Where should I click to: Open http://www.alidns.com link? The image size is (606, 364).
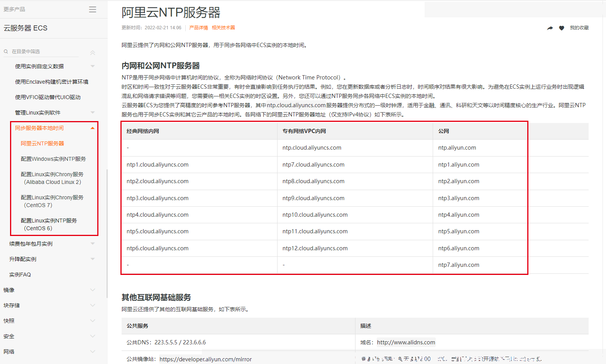406,342
